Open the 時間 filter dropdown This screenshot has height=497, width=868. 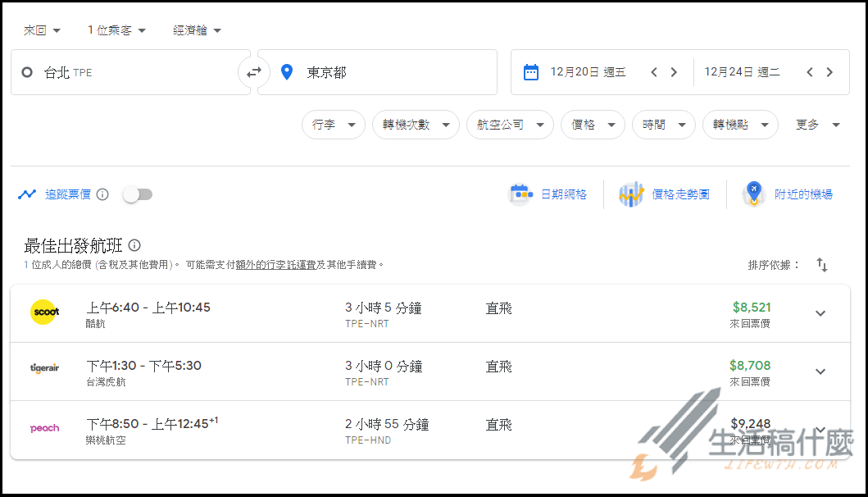click(x=664, y=125)
